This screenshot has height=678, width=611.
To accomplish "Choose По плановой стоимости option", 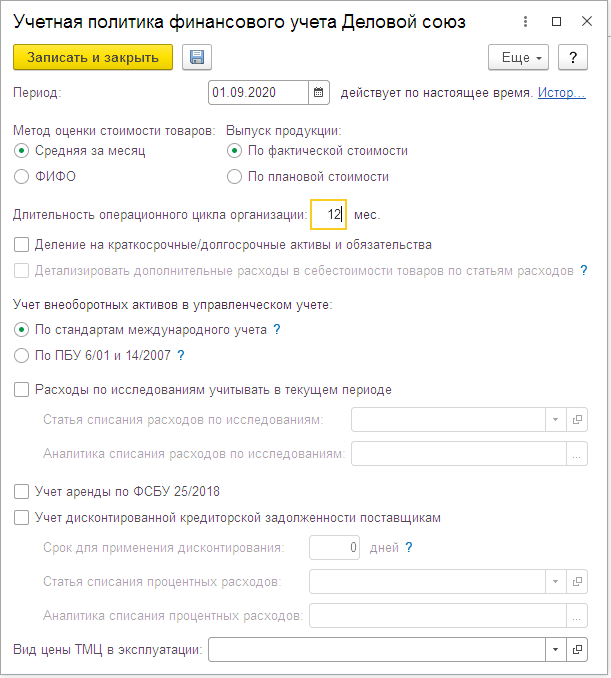I will point(234,176).
